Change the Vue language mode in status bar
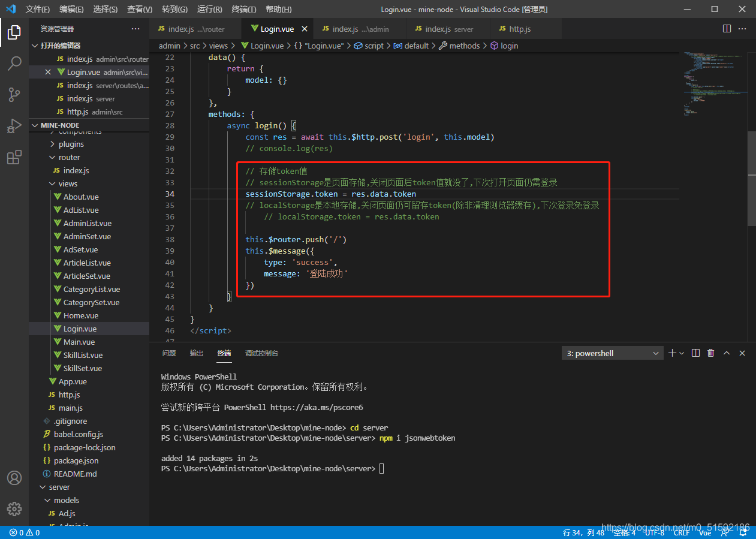The width and height of the screenshot is (756, 539). coord(705,532)
